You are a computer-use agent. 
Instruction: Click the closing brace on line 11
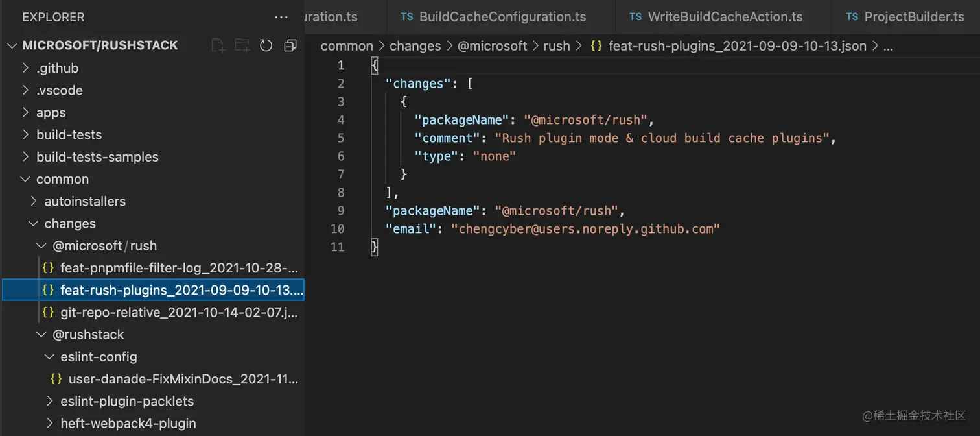374,247
